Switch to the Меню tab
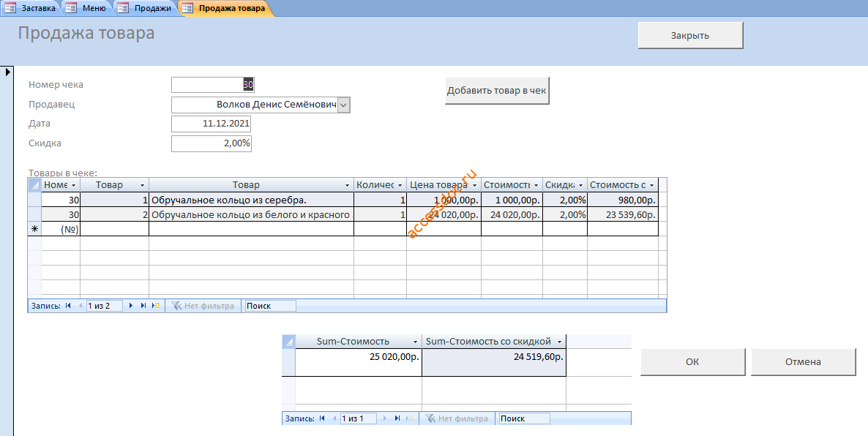 88,8
